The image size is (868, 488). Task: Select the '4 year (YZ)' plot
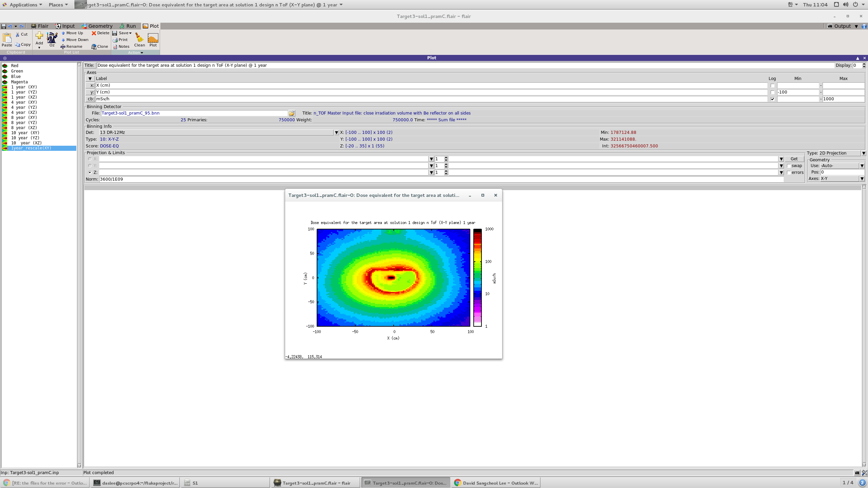pyautogui.click(x=24, y=107)
